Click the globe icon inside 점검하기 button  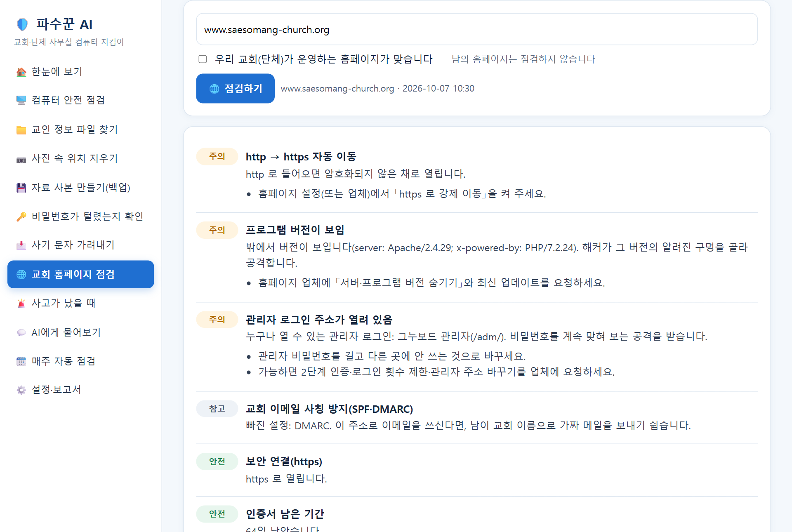pos(214,89)
